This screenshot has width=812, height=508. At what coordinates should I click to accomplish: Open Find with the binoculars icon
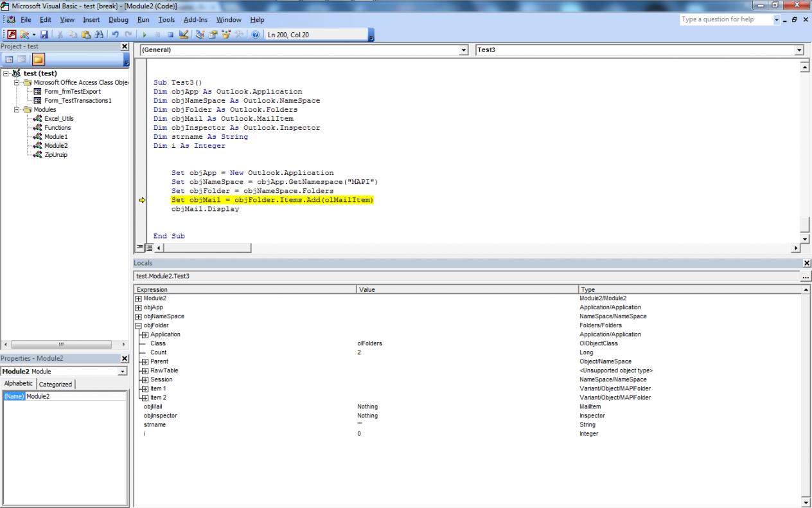point(98,35)
